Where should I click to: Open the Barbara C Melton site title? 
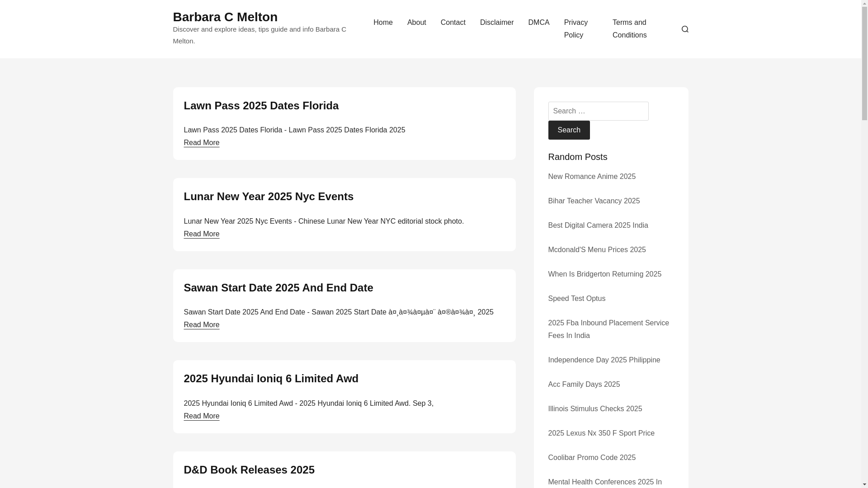(x=225, y=17)
